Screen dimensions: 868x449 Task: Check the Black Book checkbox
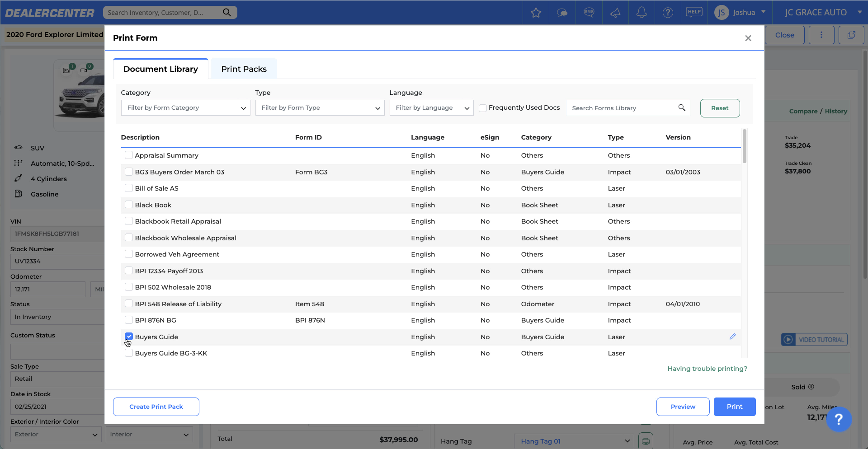129,205
